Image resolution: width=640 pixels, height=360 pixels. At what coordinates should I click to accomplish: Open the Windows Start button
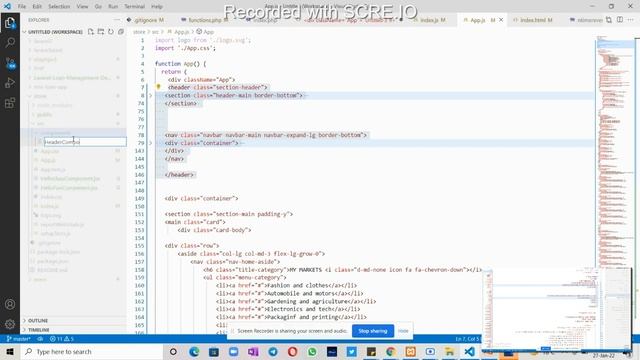(x=10, y=351)
